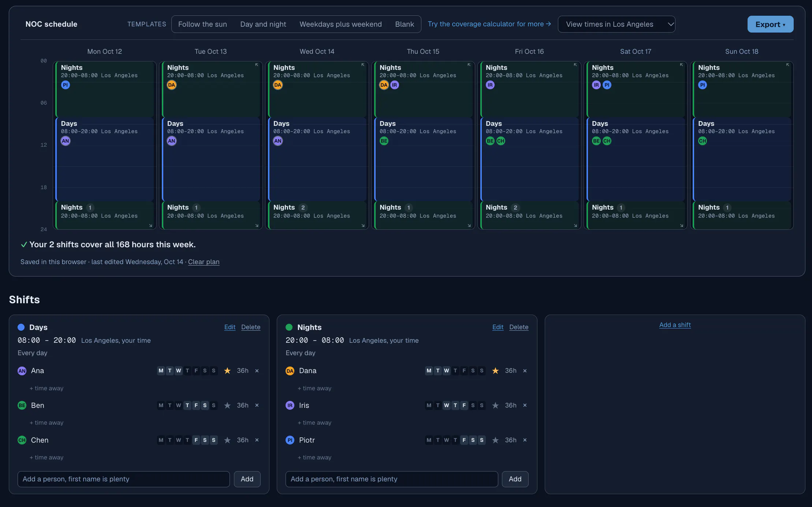Click Ben's star icon in Days shift
Viewport: 812px width, 507px height.
pyautogui.click(x=227, y=405)
